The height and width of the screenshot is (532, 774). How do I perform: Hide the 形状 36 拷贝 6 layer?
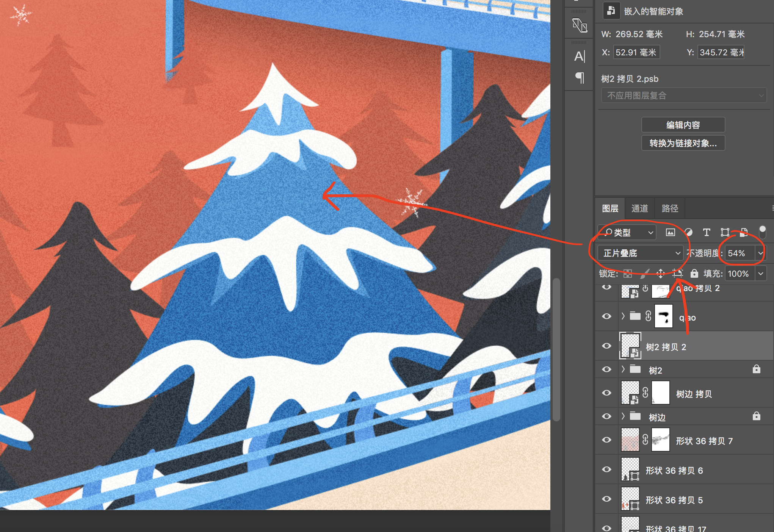(606, 469)
